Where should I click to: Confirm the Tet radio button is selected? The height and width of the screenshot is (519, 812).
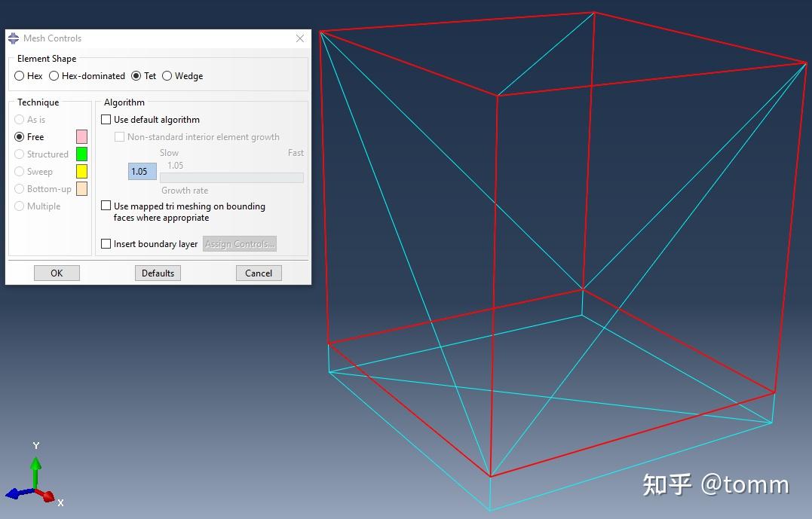pos(136,75)
